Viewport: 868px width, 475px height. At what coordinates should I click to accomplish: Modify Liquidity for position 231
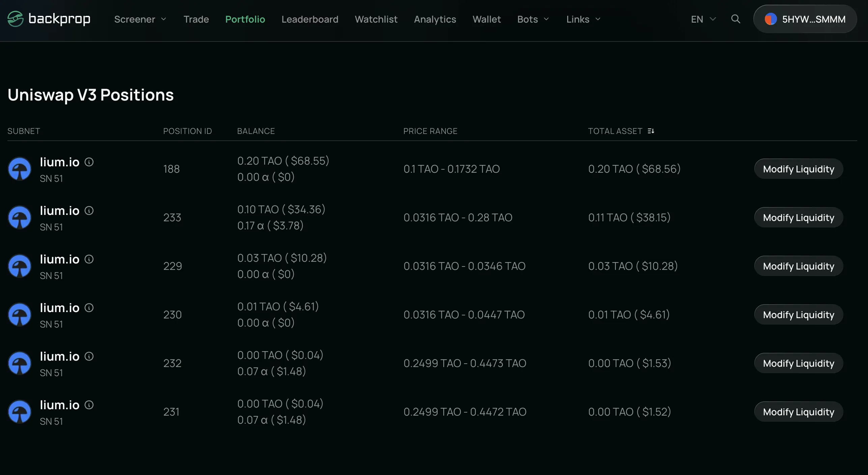tap(799, 412)
